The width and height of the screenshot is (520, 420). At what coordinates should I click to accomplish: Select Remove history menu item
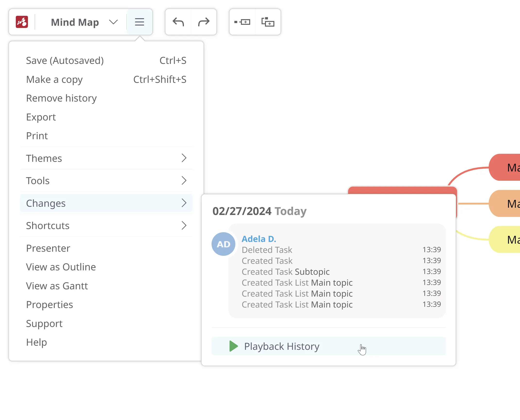[x=61, y=98]
